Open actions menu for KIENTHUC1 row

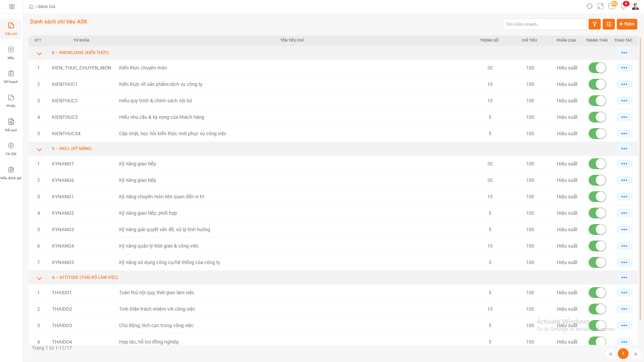click(624, 84)
